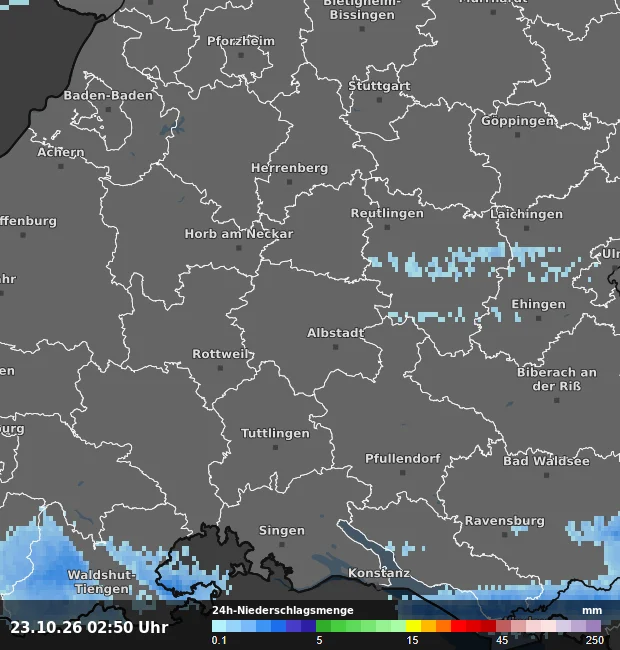Pick the purple legend swatch above 250
The width and height of the screenshot is (620, 650).
593,626
